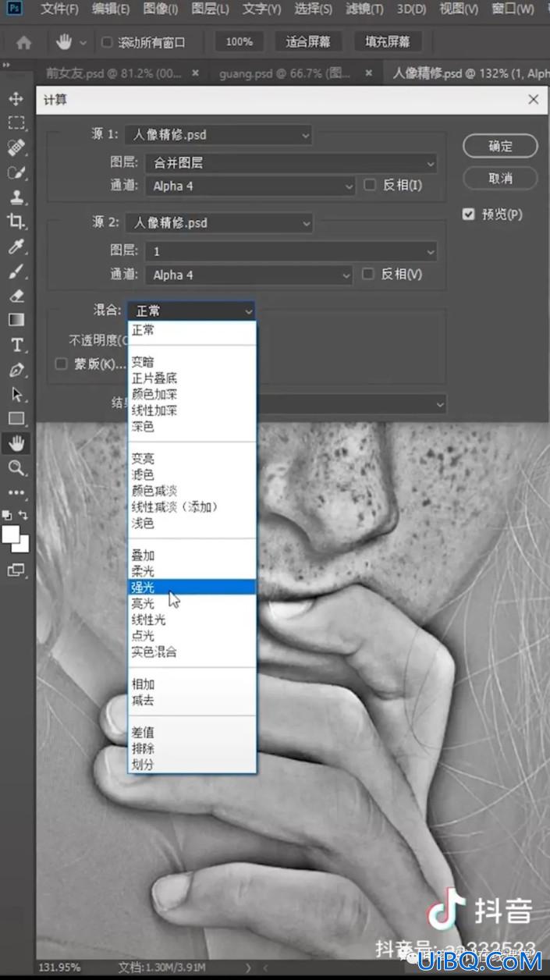This screenshot has width=550, height=980.
Task: Click the 适合屏幕 button
Action: tap(307, 41)
